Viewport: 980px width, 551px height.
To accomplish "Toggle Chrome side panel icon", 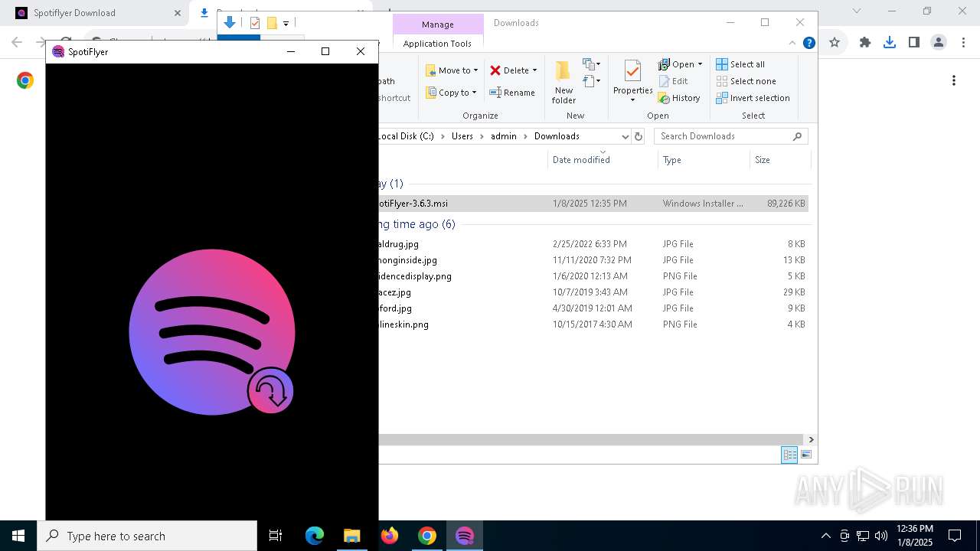I will (x=914, y=43).
